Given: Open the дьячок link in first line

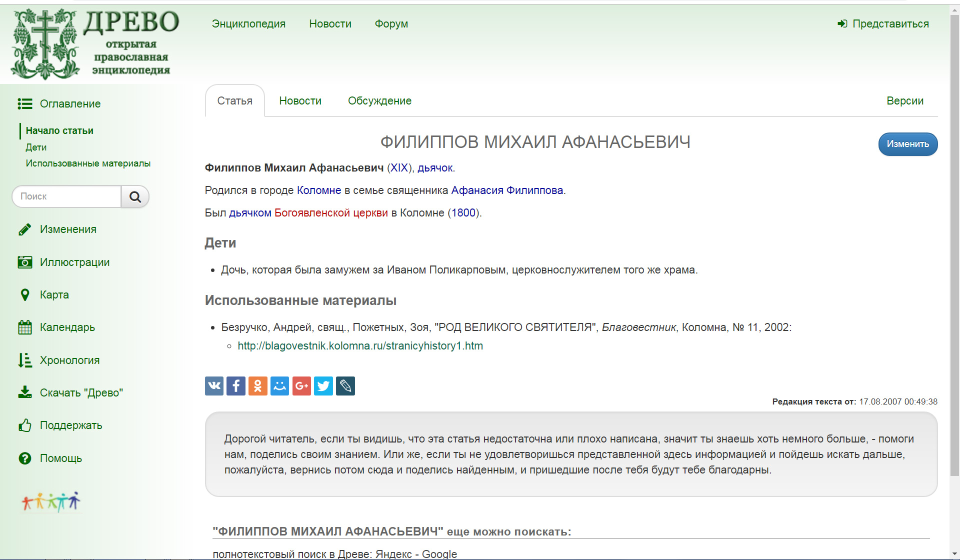Looking at the screenshot, I should click(x=435, y=168).
